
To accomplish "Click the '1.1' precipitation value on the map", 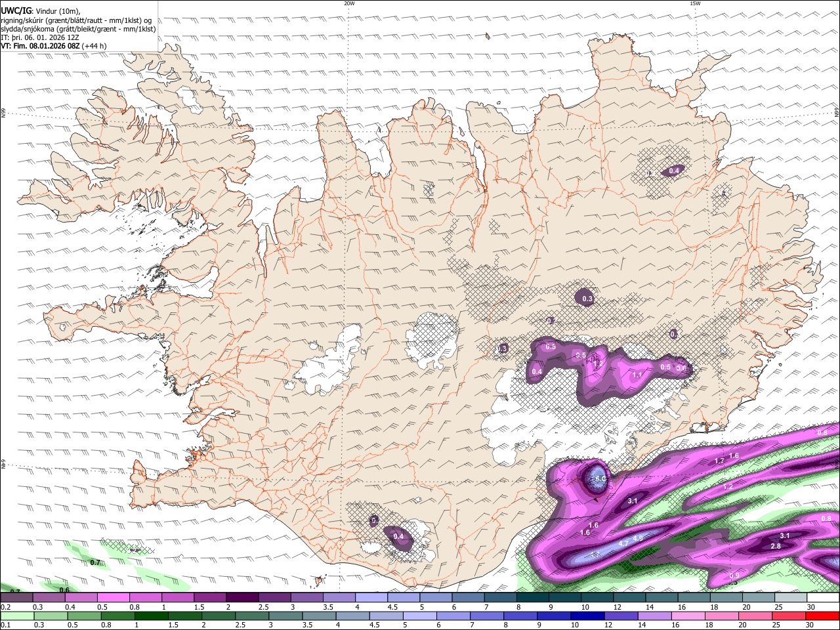I will click(637, 375).
